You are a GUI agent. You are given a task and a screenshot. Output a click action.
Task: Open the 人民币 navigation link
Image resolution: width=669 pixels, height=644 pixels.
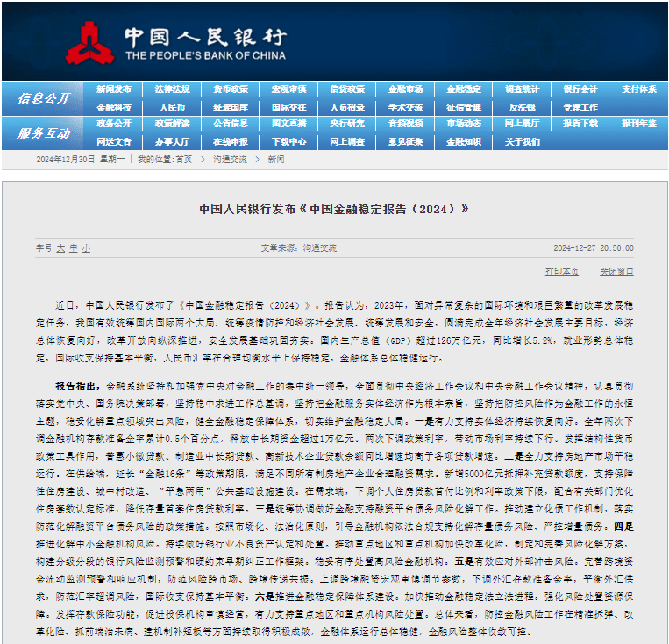coord(172,108)
